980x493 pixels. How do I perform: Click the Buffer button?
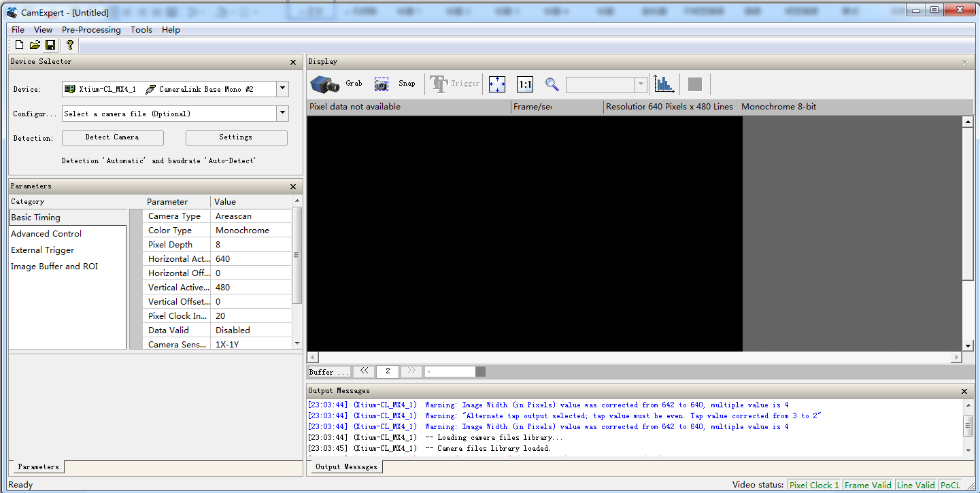pos(329,372)
